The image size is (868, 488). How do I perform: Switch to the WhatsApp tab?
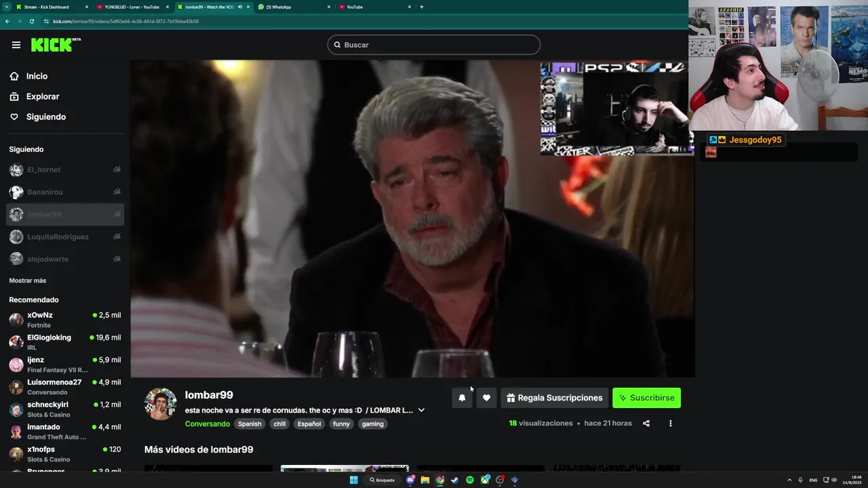(x=294, y=7)
